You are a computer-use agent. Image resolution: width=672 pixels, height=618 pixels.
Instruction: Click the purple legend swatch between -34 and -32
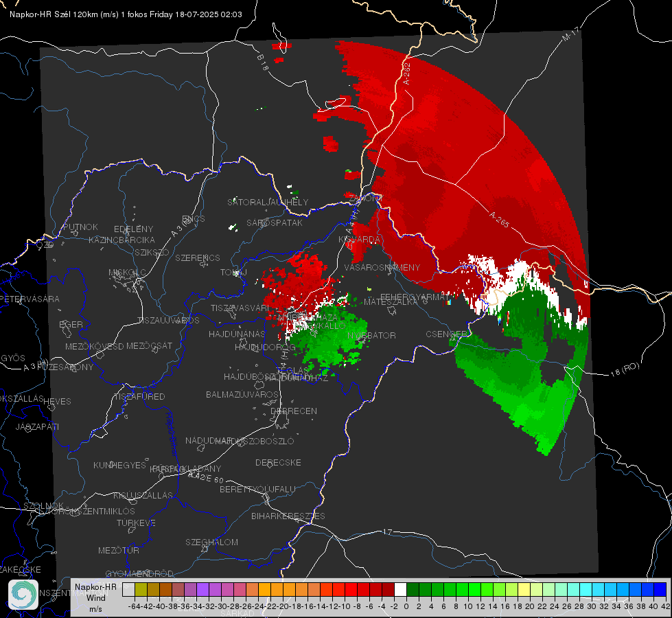click(202, 589)
